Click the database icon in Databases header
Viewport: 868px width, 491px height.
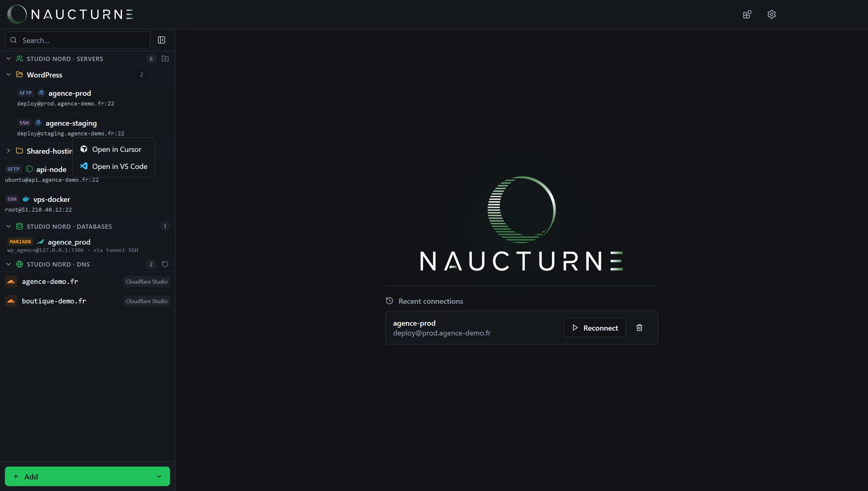click(20, 226)
